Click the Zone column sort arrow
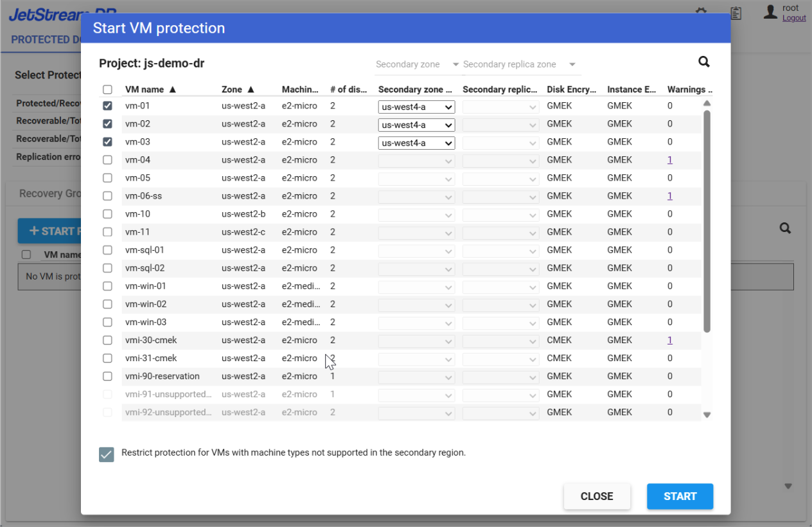The width and height of the screenshot is (812, 527). 251,90
